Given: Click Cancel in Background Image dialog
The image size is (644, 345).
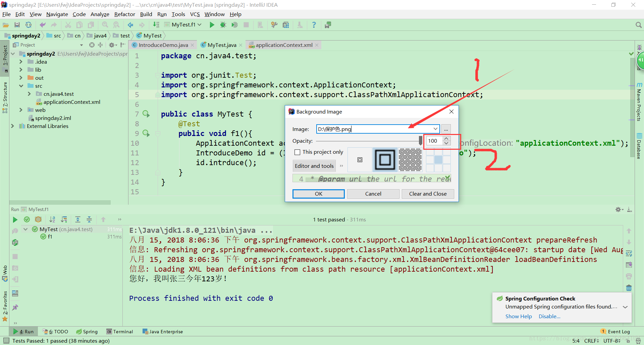Looking at the screenshot, I should (x=373, y=194).
